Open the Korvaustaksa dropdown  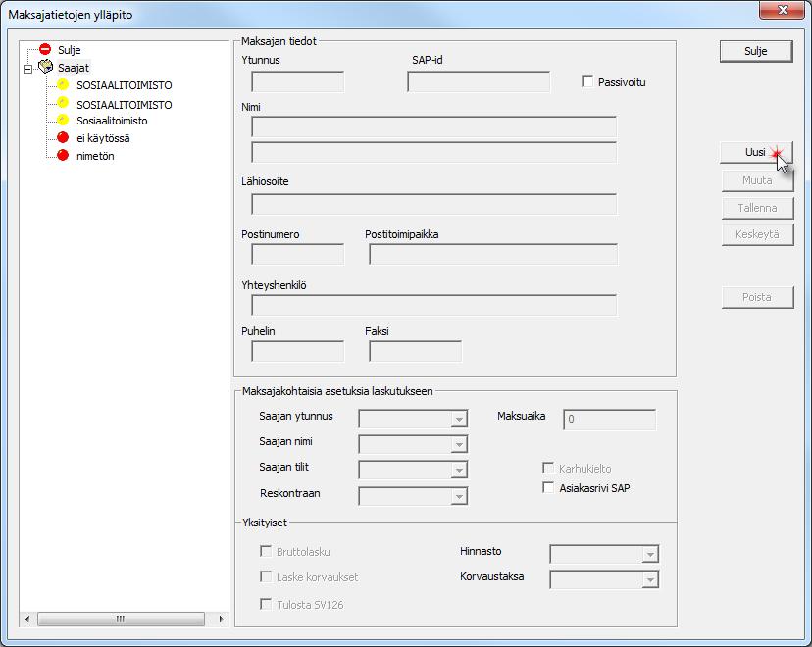[x=650, y=579]
